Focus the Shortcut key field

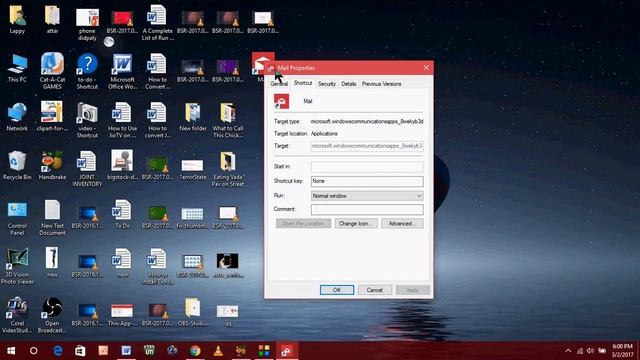point(367,181)
